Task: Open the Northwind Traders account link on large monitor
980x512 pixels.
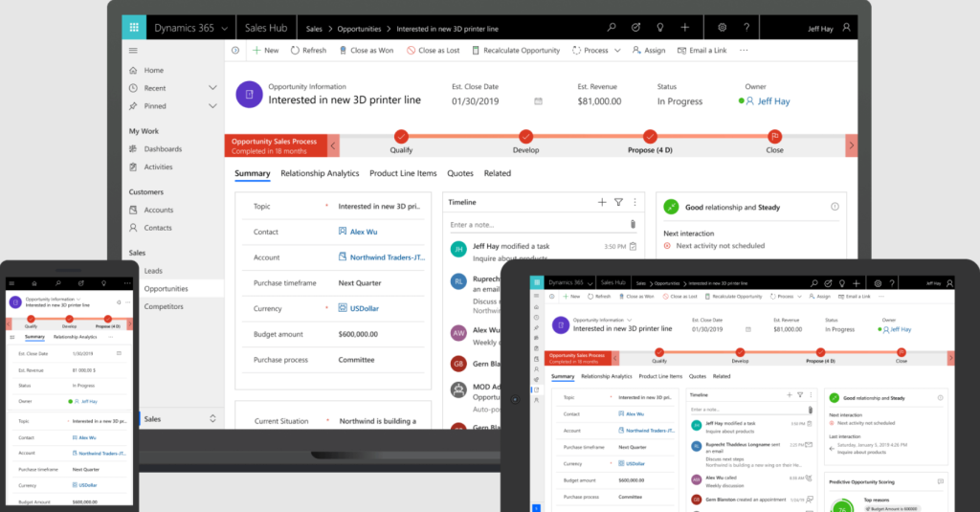Action: coord(379,257)
